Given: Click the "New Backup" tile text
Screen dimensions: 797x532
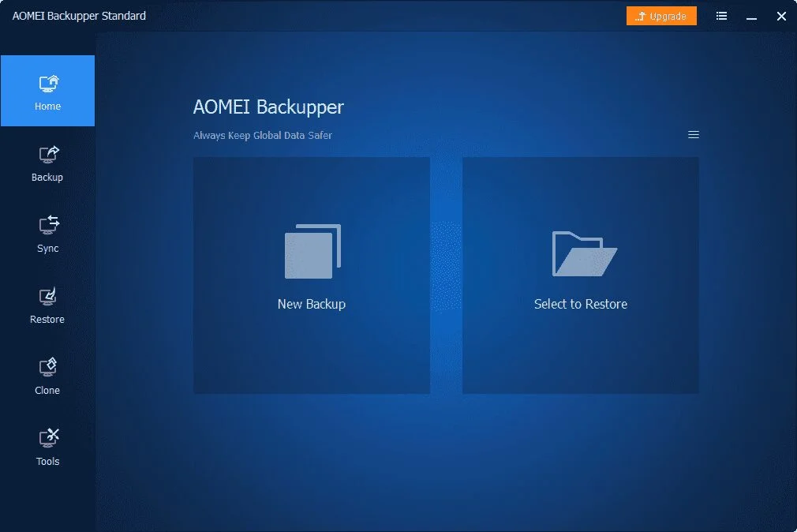Looking at the screenshot, I should tap(312, 304).
